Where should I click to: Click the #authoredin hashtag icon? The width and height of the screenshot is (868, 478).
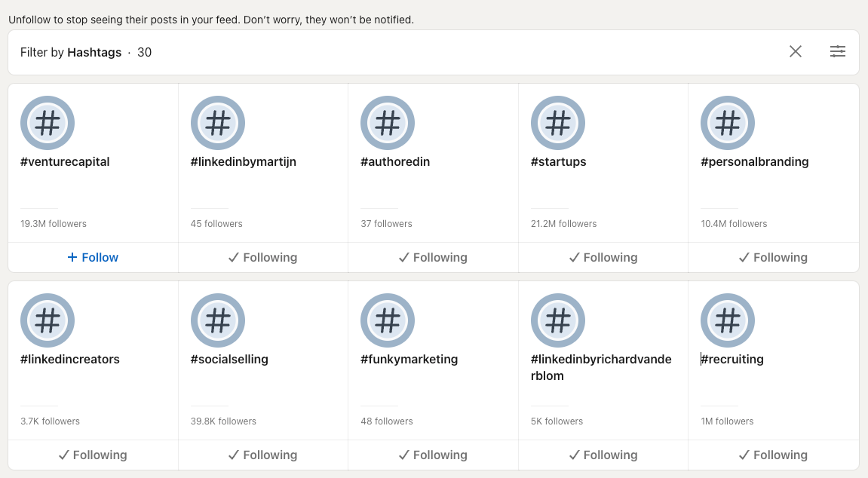(x=388, y=122)
